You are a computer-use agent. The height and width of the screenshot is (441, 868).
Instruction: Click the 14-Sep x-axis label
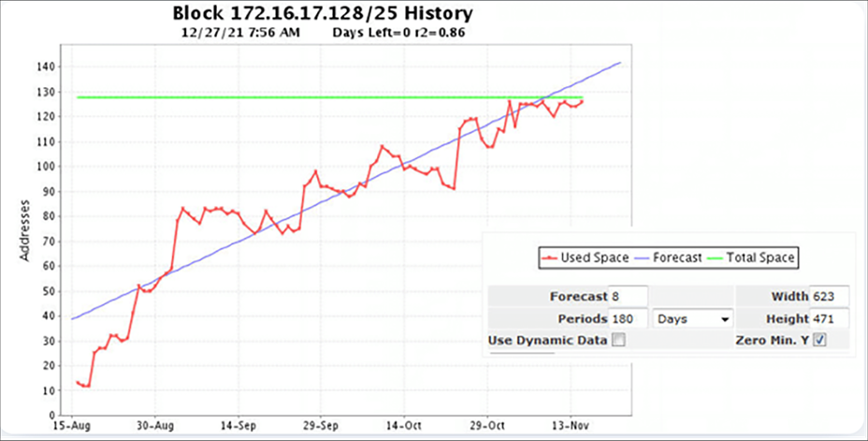click(x=239, y=425)
